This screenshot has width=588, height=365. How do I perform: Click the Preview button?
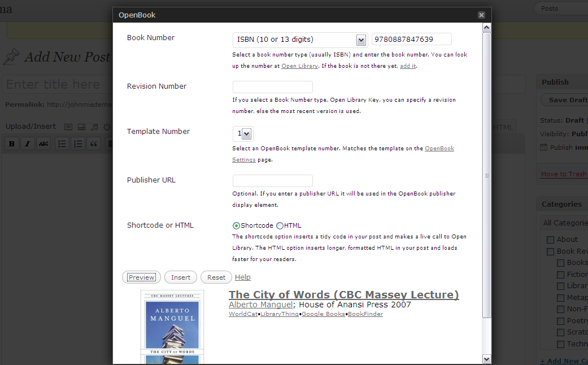pyautogui.click(x=141, y=277)
